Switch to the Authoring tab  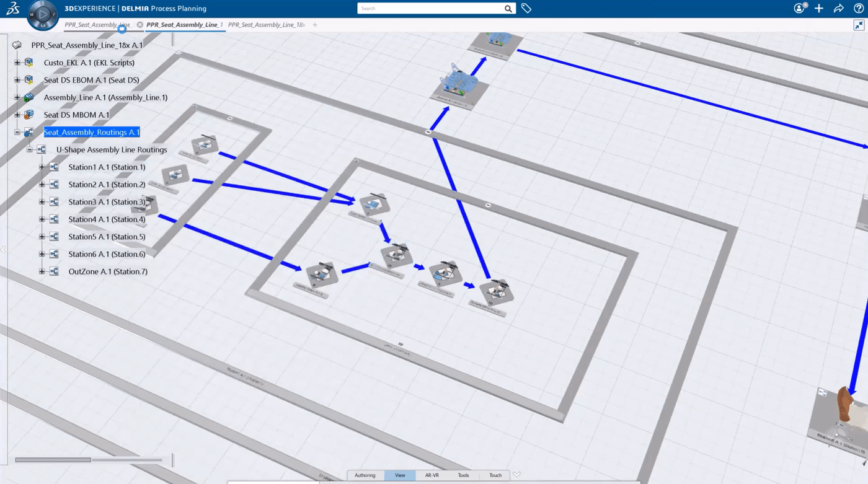pos(365,475)
